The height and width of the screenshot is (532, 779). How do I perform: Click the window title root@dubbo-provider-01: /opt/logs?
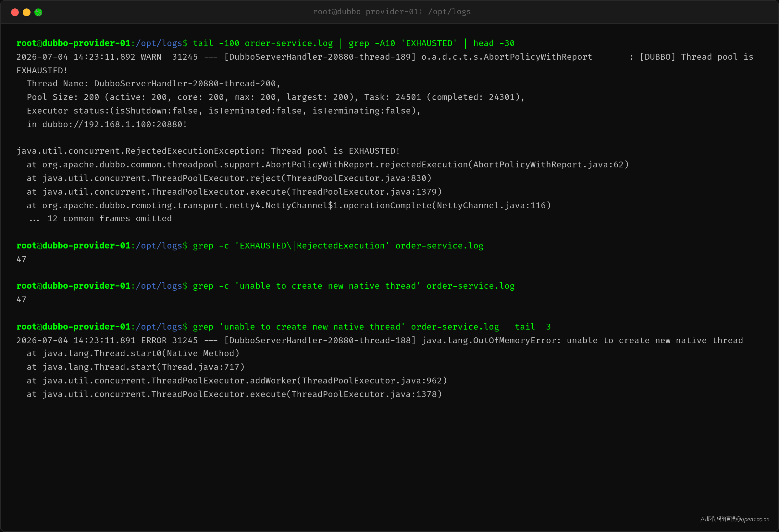392,12
